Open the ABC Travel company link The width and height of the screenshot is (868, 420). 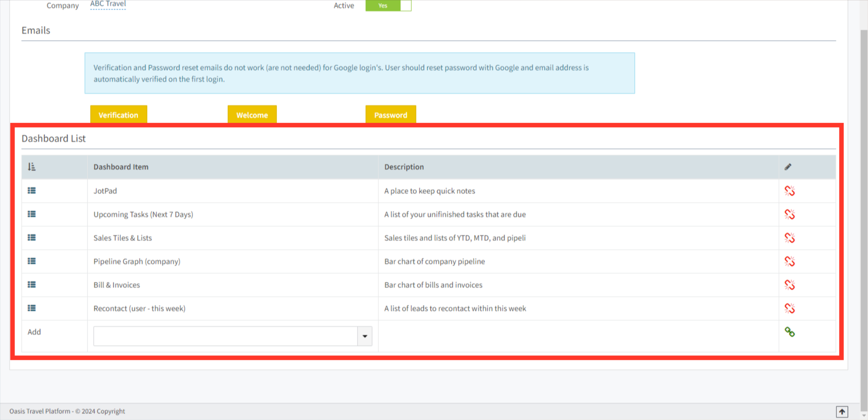pos(108,4)
